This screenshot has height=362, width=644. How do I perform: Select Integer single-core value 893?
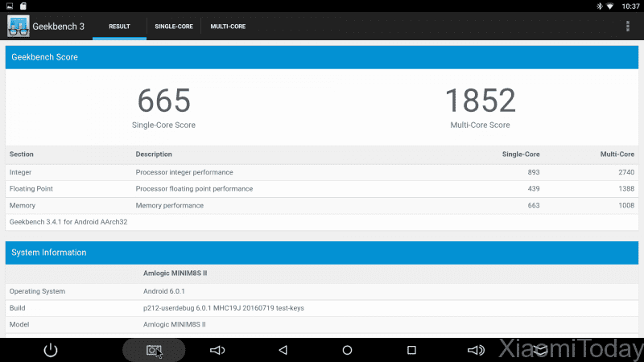coord(534,172)
